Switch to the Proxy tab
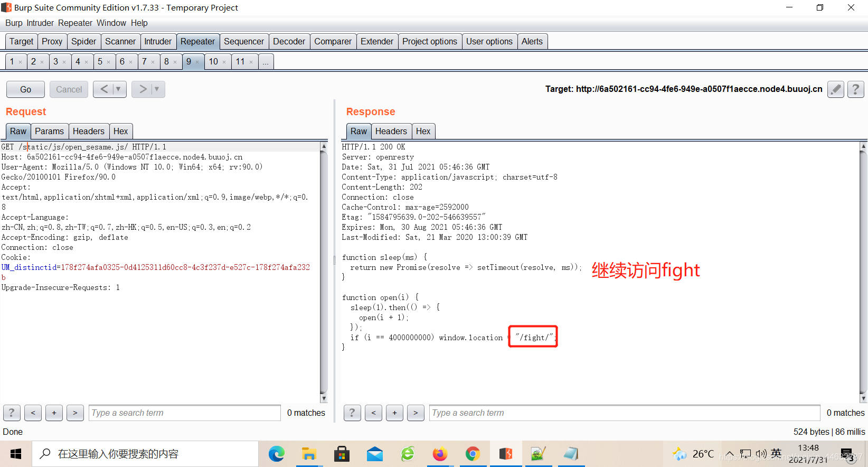Viewport: 868px width, 467px height. point(52,41)
